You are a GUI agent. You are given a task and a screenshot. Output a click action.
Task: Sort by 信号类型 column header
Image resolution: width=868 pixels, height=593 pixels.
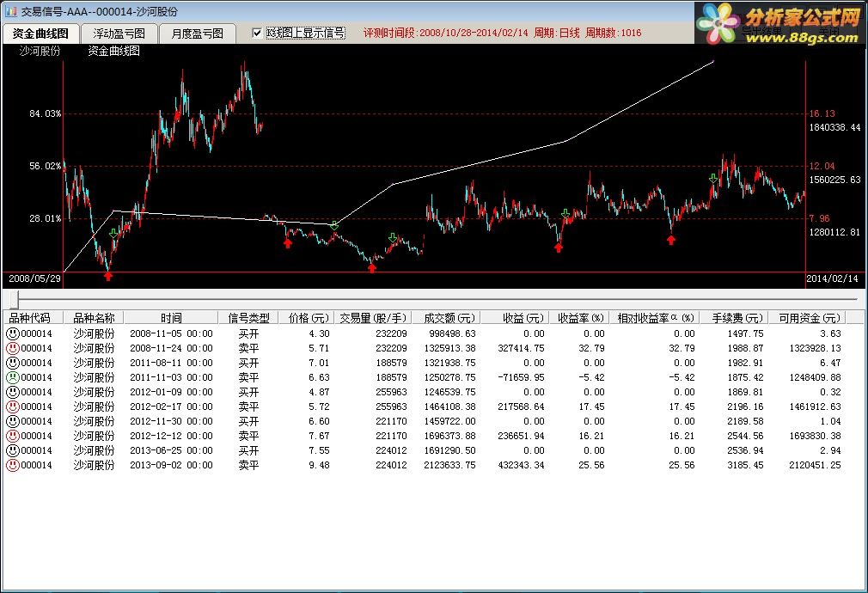(x=248, y=318)
